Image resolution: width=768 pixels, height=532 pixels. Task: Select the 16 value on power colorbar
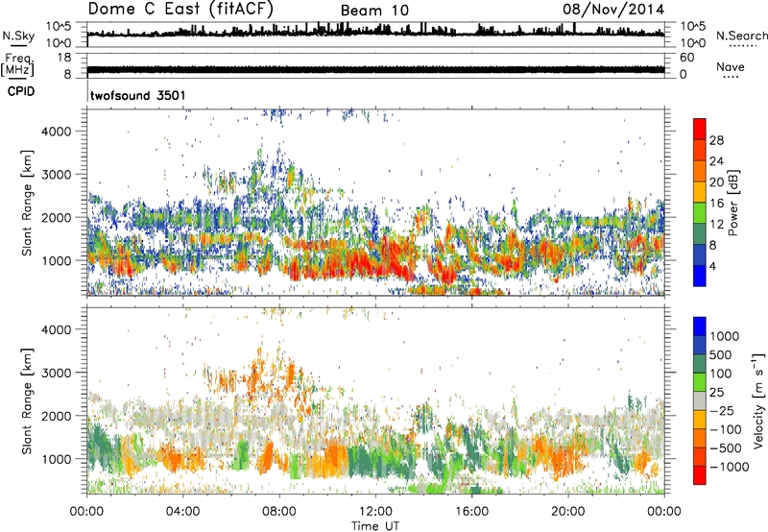click(716, 204)
